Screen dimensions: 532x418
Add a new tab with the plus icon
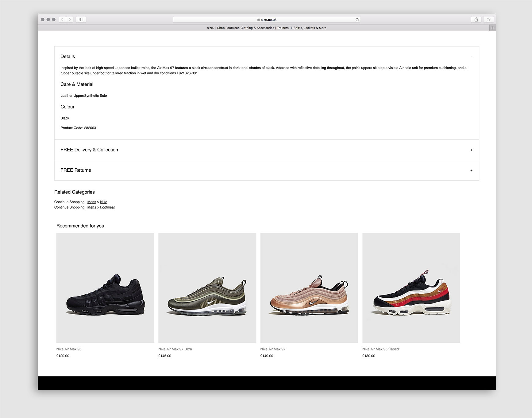(493, 28)
